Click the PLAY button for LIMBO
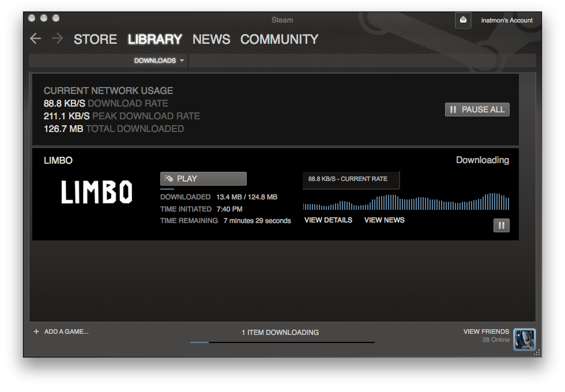 tap(203, 179)
